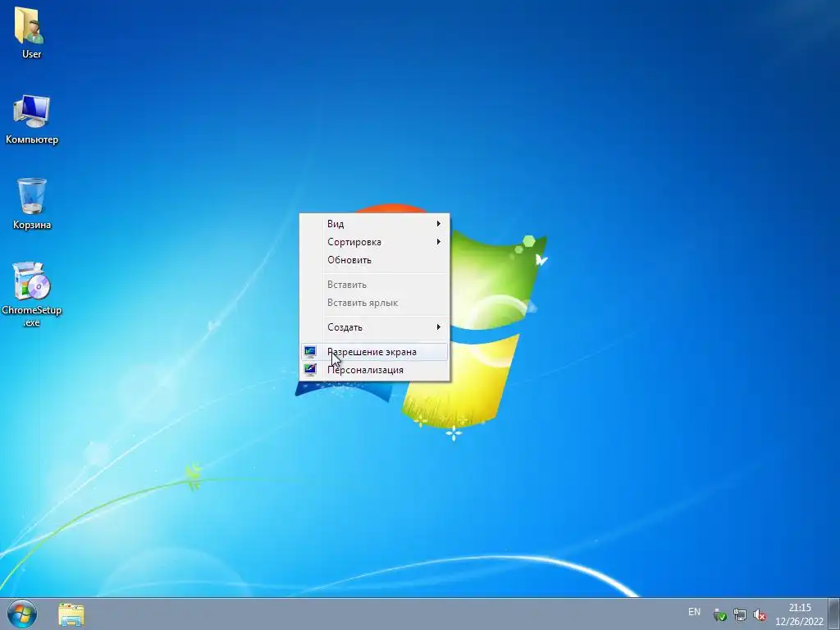Choose Разрешение экрана menu entry
840x630 pixels.
tap(374, 352)
